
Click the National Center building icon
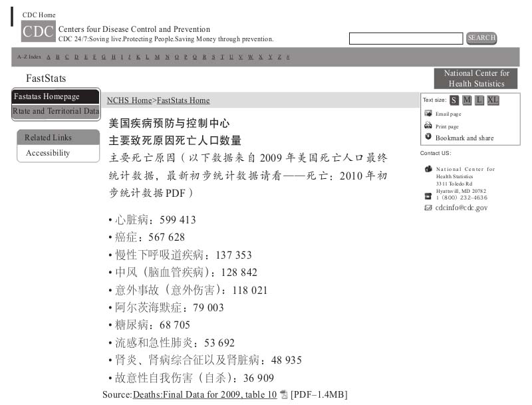click(x=428, y=169)
